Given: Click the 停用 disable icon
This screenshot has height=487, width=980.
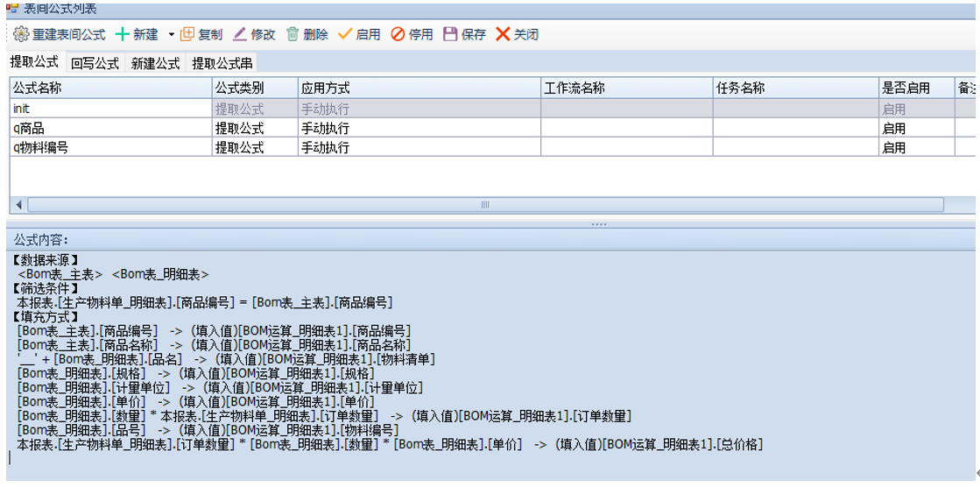Looking at the screenshot, I should pos(398,35).
